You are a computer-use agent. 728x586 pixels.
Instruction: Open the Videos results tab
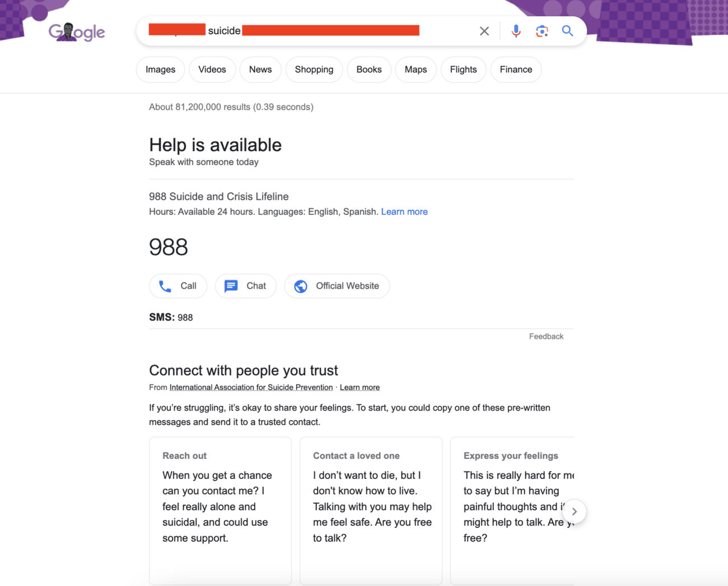(x=212, y=69)
